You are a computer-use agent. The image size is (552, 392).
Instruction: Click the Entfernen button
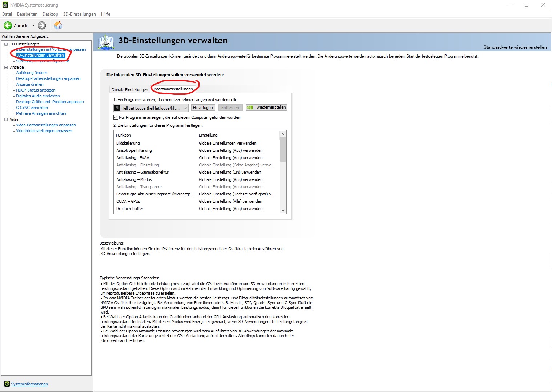coord(230,108)
